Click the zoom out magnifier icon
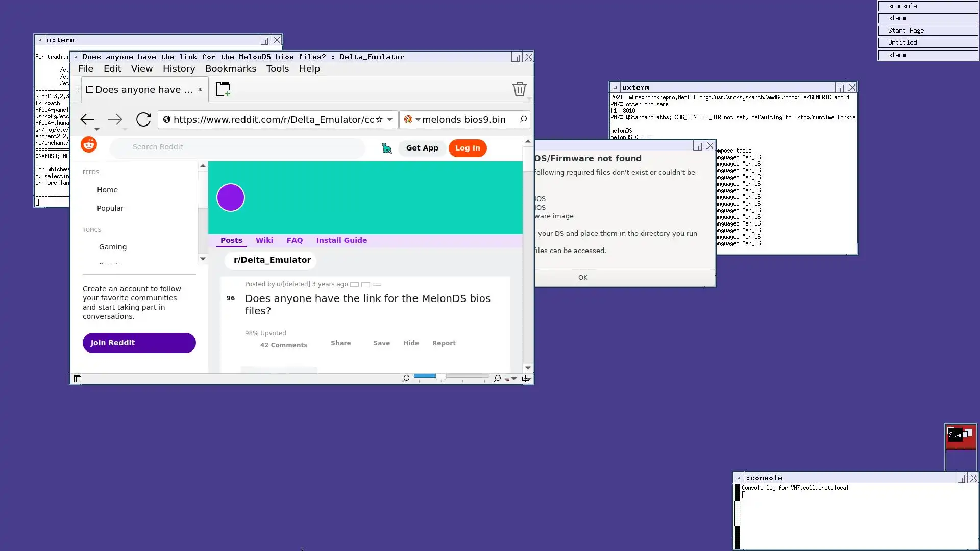Screen dimensions: 980x551 pos(406,379)
